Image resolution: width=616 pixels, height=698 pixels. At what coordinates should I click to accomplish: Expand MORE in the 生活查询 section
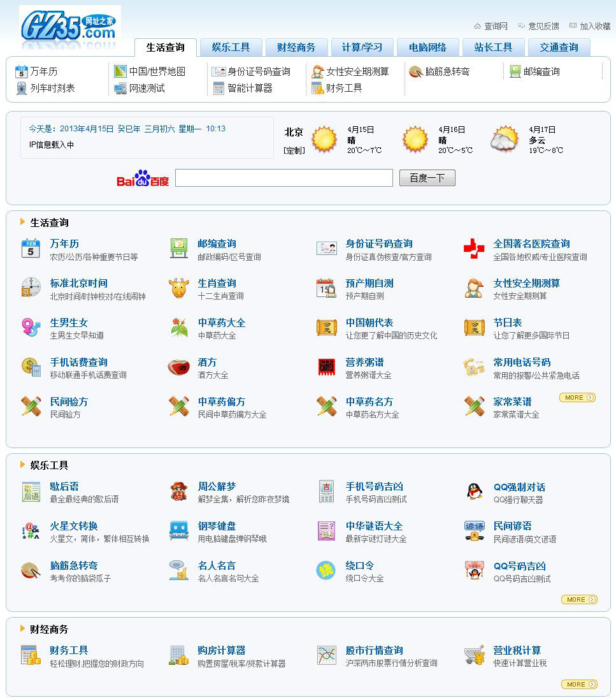coord(577,397)
